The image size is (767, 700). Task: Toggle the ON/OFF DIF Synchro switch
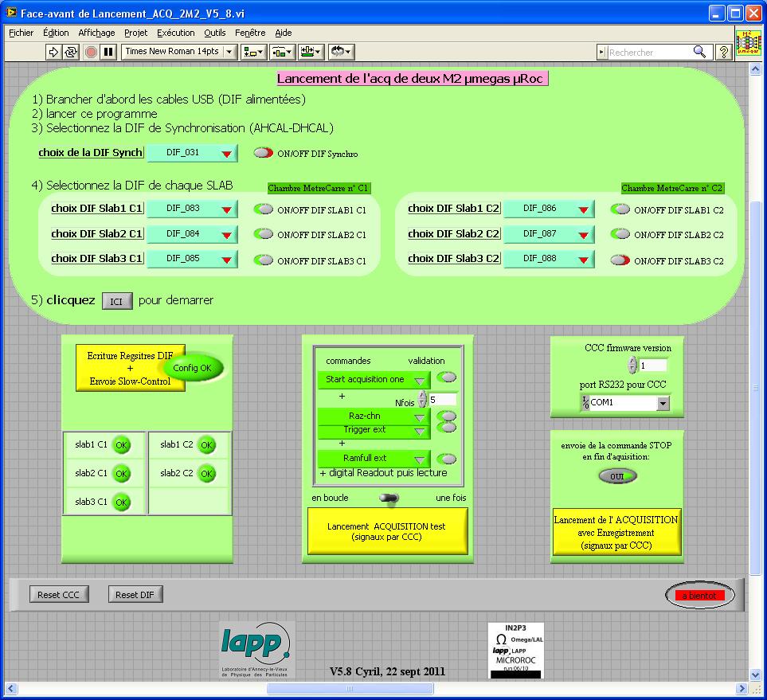point(264,154)
